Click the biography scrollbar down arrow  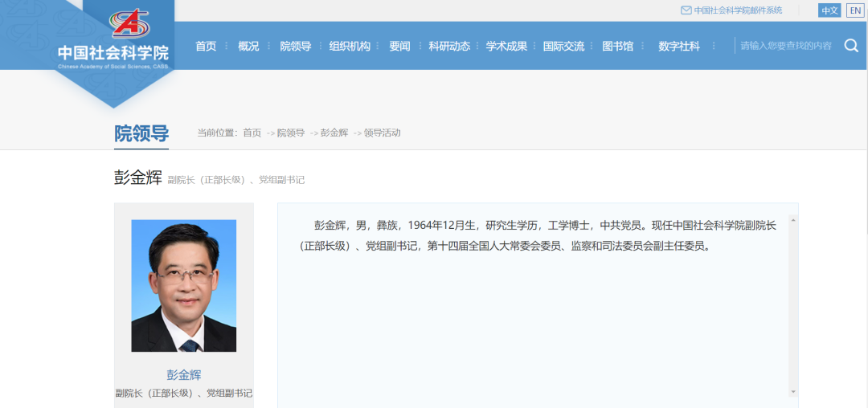pyautogui.click(x=793, y=391)
